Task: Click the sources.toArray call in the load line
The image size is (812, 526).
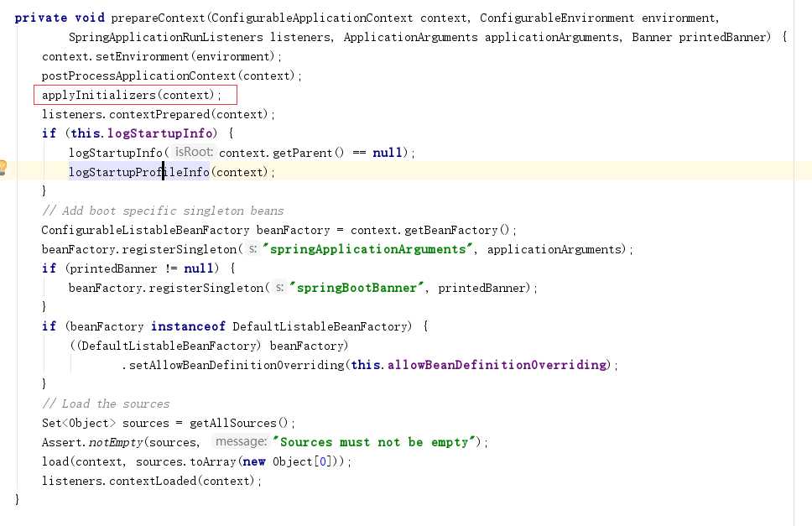Action: 186,461
